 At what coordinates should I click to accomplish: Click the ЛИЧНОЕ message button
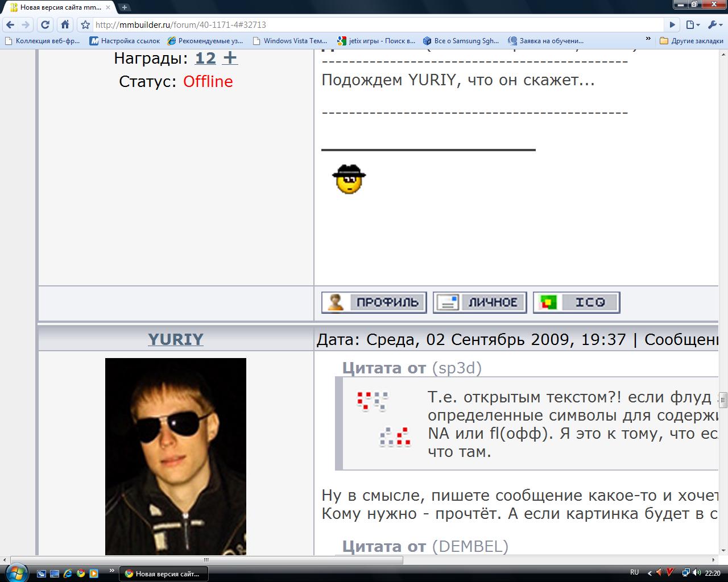(x=479, y=302)
